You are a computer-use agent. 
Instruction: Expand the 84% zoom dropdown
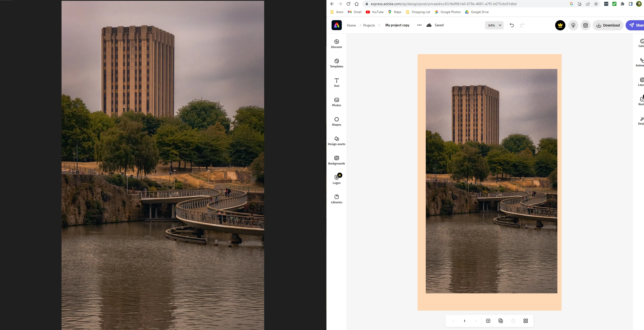494,25
